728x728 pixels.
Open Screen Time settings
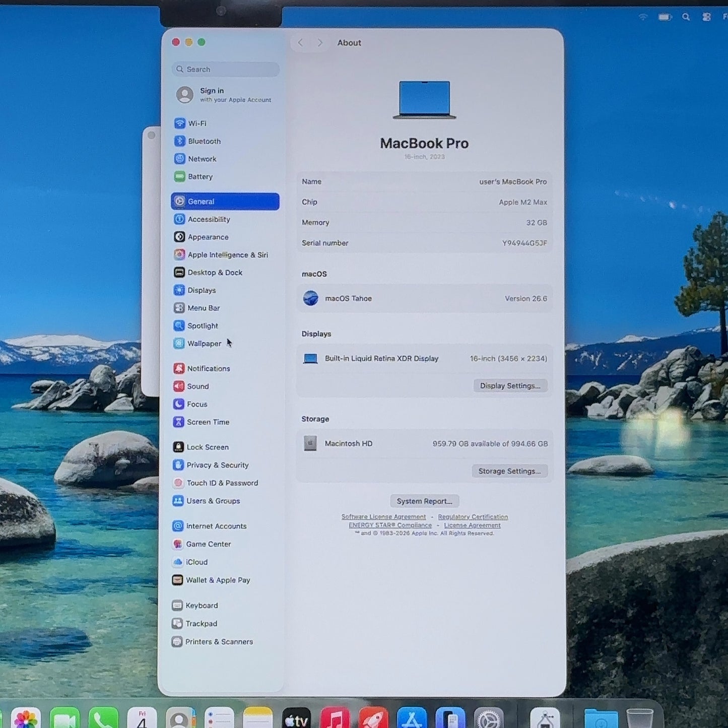[x=225, y=422]
